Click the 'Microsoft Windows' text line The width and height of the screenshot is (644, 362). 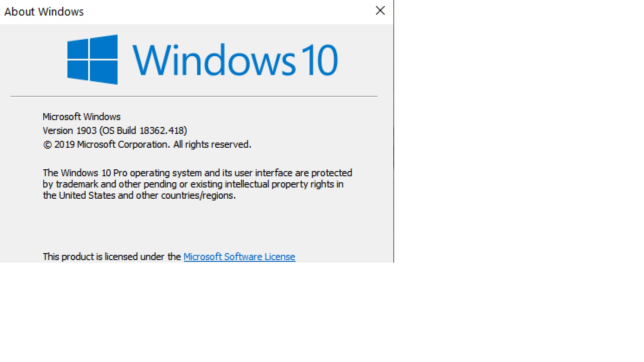(82, 117)
